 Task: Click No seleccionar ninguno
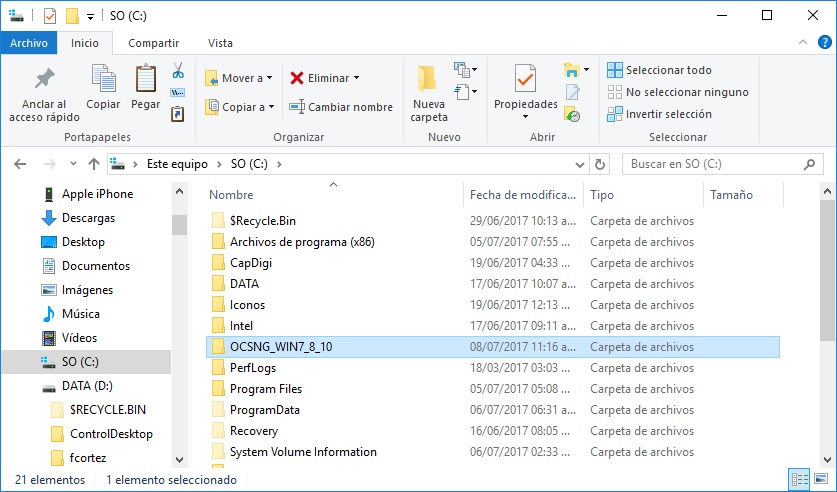[x=678, y=92]
